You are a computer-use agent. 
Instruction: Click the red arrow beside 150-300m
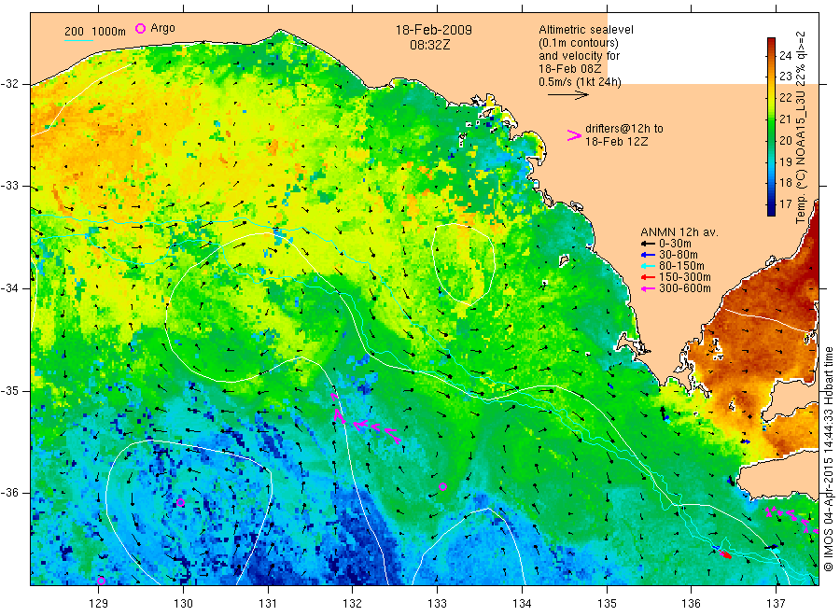648,277
